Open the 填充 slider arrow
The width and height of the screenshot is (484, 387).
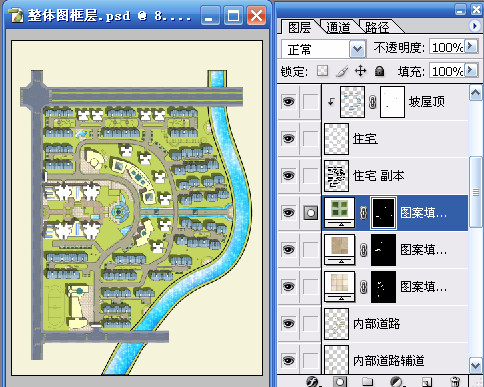(471, 70)
